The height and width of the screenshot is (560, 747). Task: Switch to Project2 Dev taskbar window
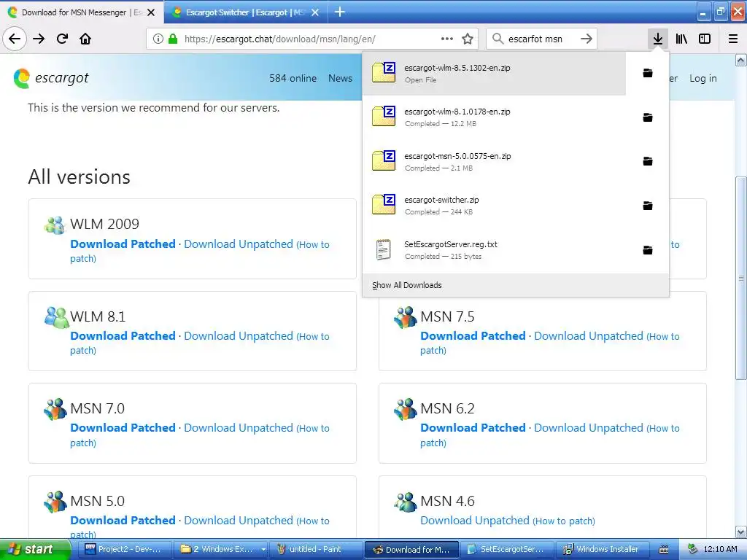click(x=125, y=549)
